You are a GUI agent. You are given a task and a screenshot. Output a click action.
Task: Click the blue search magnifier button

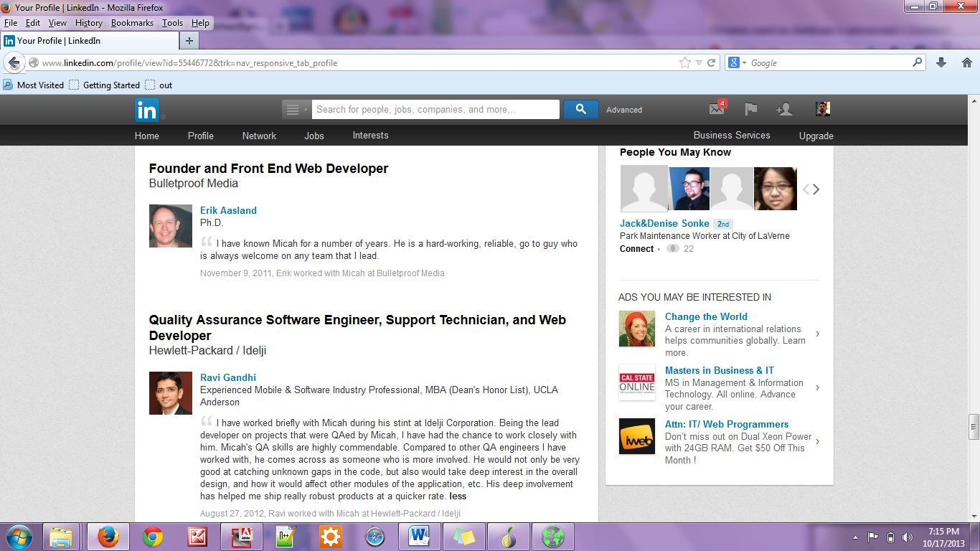click(x=581, y=109)
